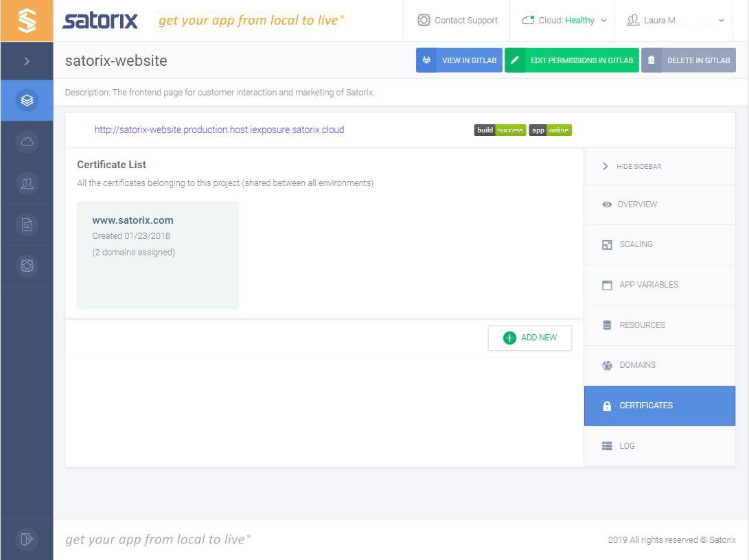This screenshot has height=560, width=749.
Task: Open the Laura M account dropdown
Action: pos(674,20)
